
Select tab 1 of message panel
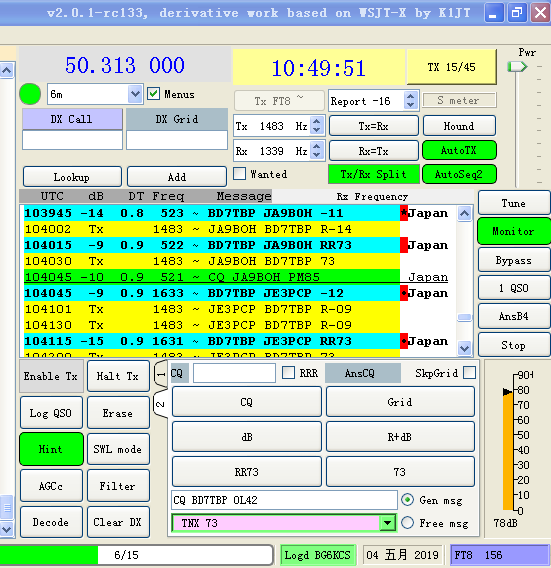coord(161,373)
